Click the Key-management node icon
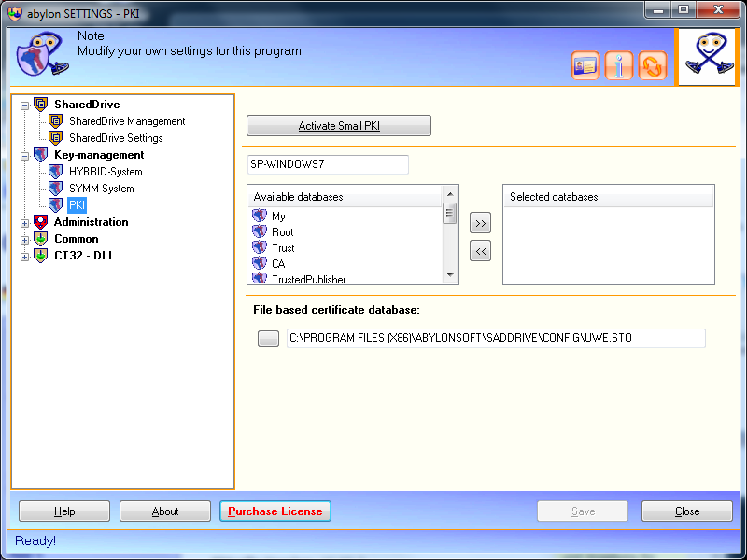 click(41, 155)
